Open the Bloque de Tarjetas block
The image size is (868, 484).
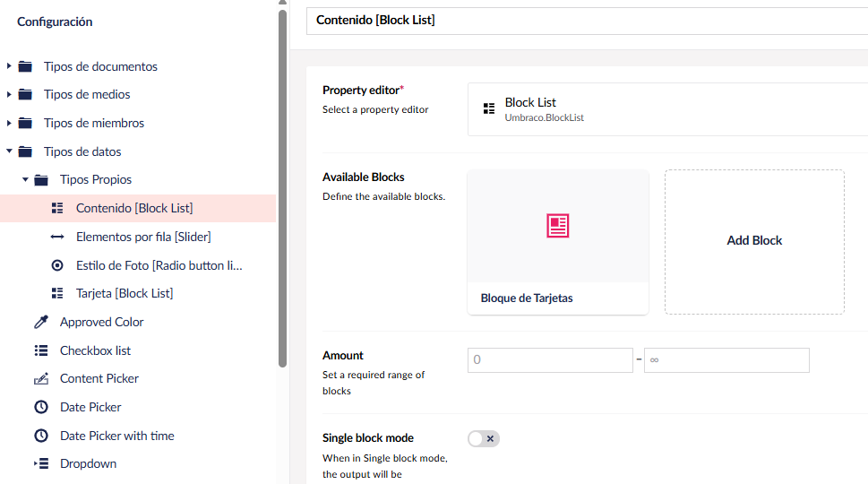coord(558,242)
